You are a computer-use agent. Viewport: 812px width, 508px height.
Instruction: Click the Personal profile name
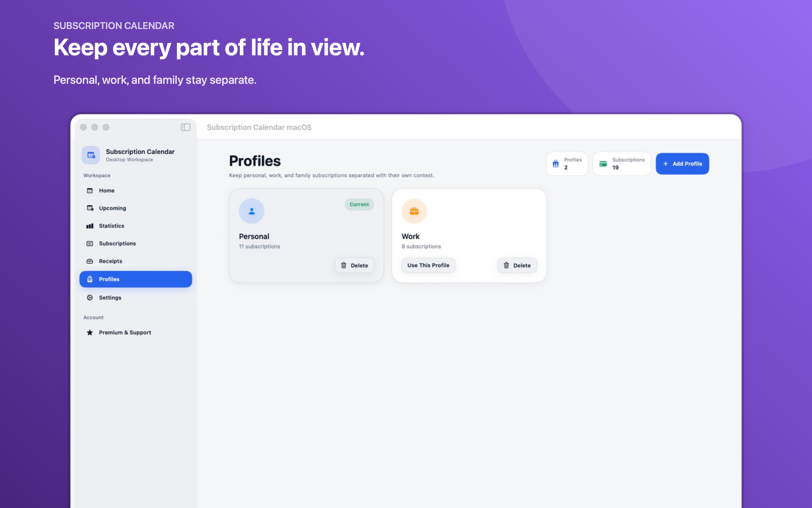pos(254,237)
